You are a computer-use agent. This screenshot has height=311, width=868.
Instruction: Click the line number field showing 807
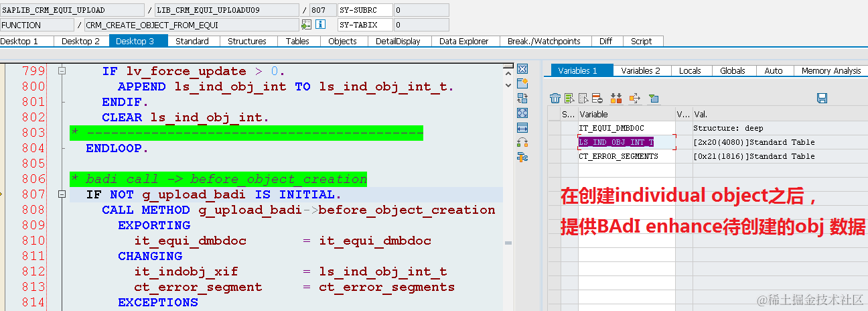pos(323,10)
